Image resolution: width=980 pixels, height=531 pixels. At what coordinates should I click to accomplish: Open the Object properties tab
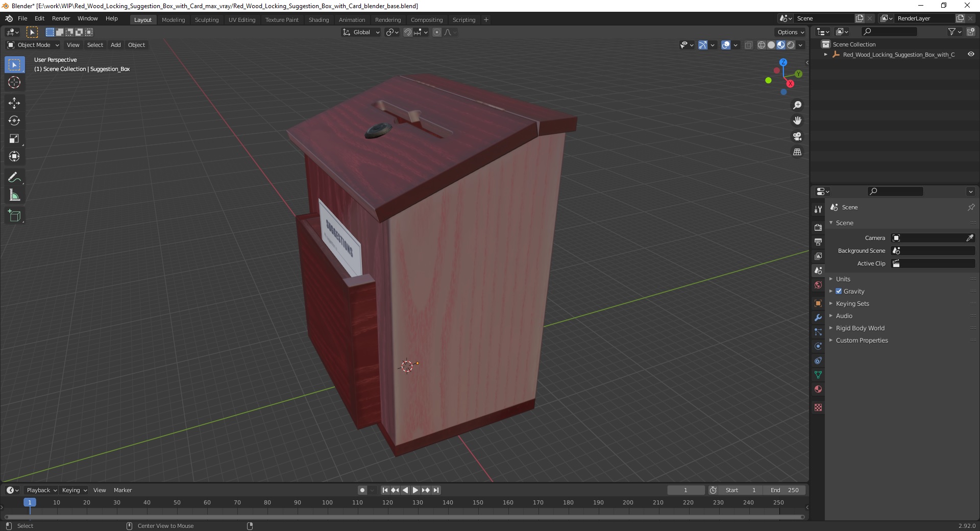coord(818,303)
